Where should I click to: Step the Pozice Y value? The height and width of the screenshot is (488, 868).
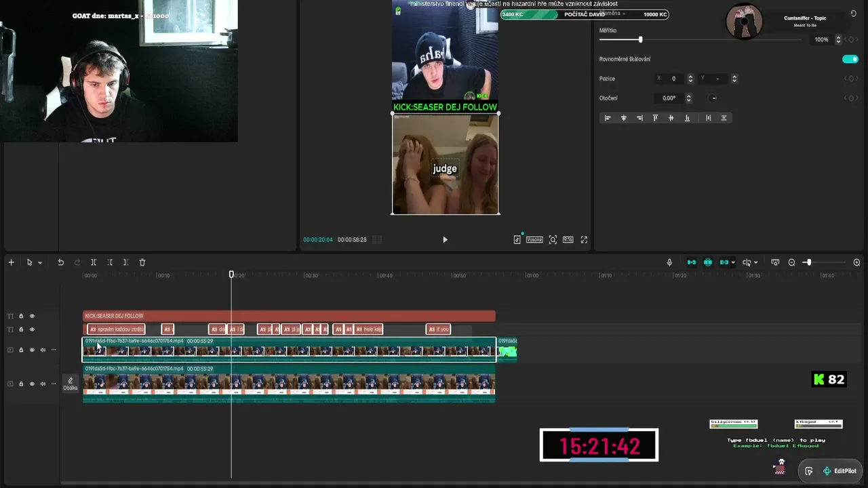(734, 79)
